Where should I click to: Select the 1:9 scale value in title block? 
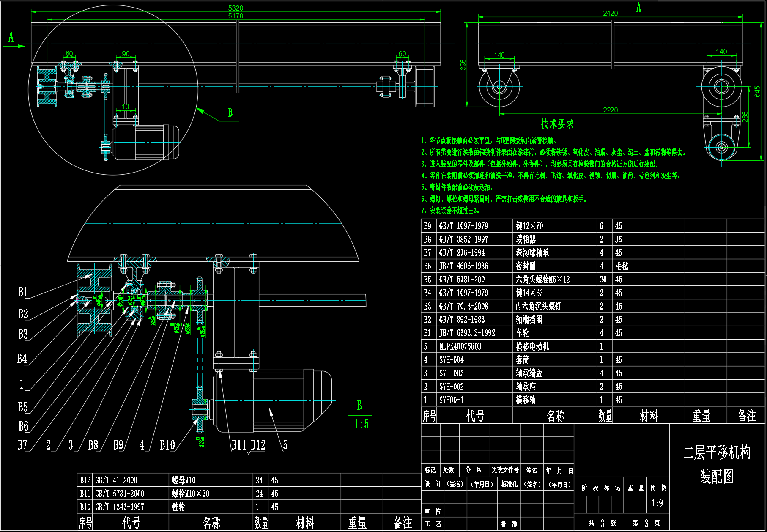657,503
